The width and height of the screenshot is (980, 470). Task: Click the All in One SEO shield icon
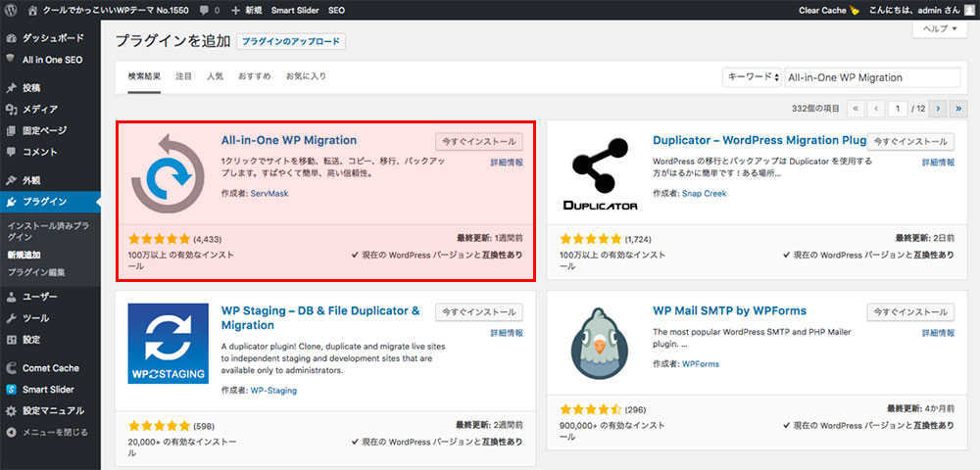coord(11,60)
